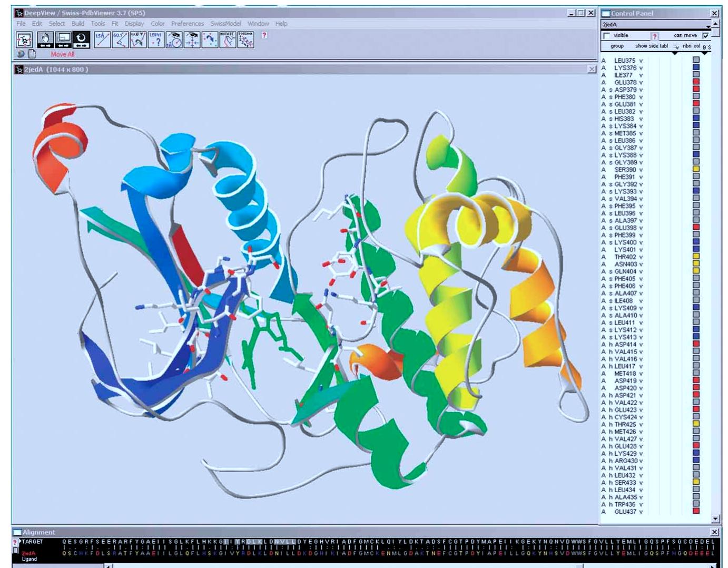Click the Control Panel red question mark
The width and height of the screenshot is (728, 568).
click(x=655, y=36)
